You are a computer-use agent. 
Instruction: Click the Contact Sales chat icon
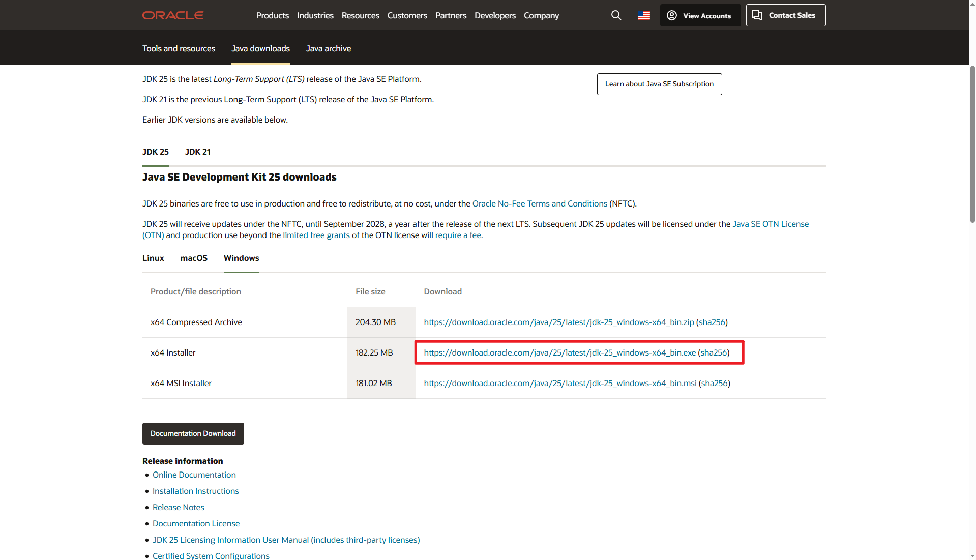click(x=757, y=15)
